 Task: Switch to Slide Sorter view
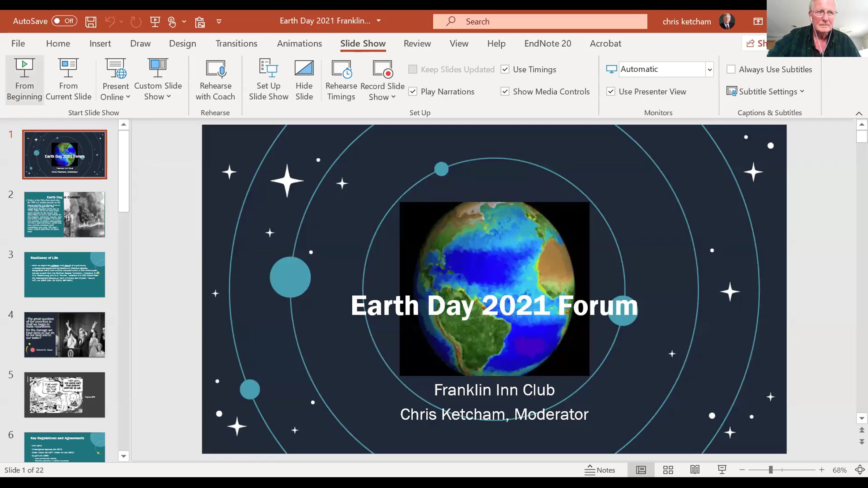[x=668, y=470]
